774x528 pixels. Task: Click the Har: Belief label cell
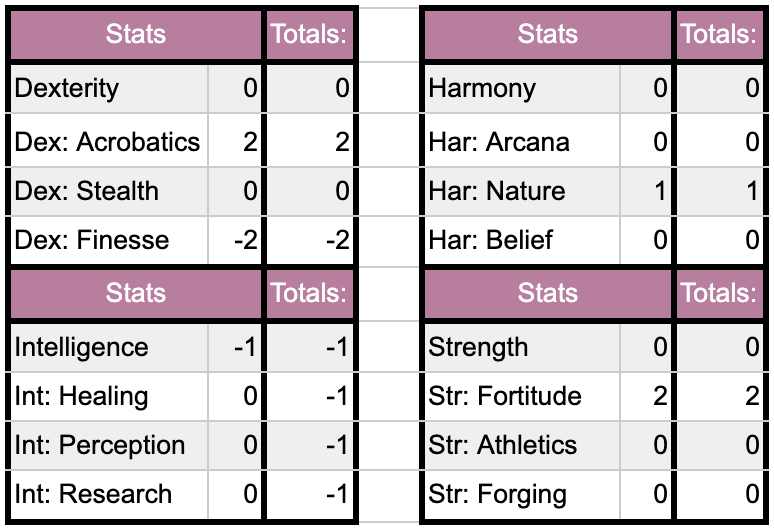[522, 240]
